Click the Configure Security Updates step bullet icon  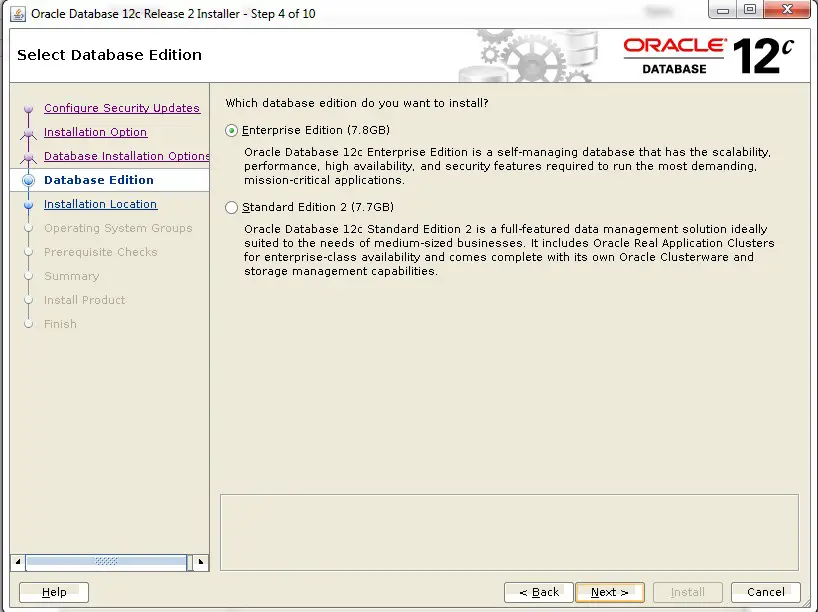(x=29, y=109)
